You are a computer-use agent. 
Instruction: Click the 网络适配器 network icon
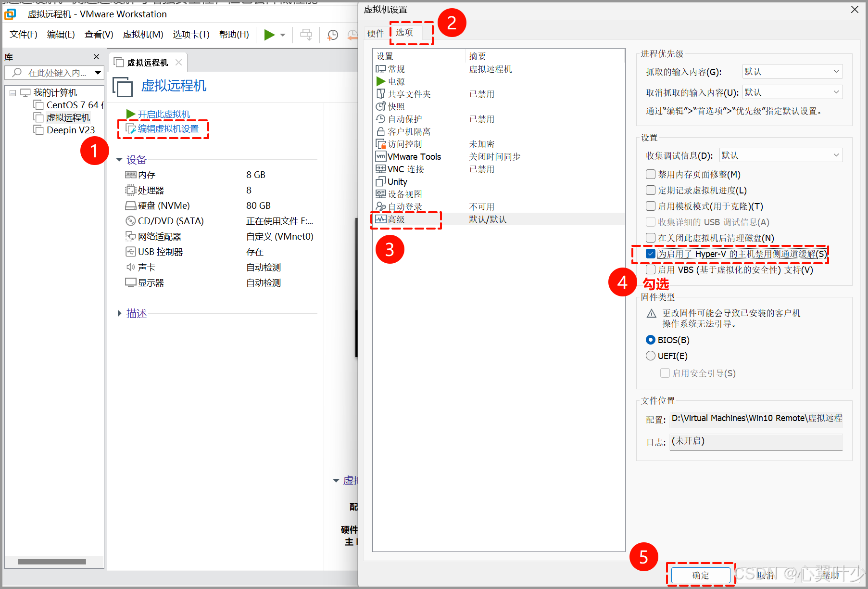pyautogui.click(x=131, y=236)
